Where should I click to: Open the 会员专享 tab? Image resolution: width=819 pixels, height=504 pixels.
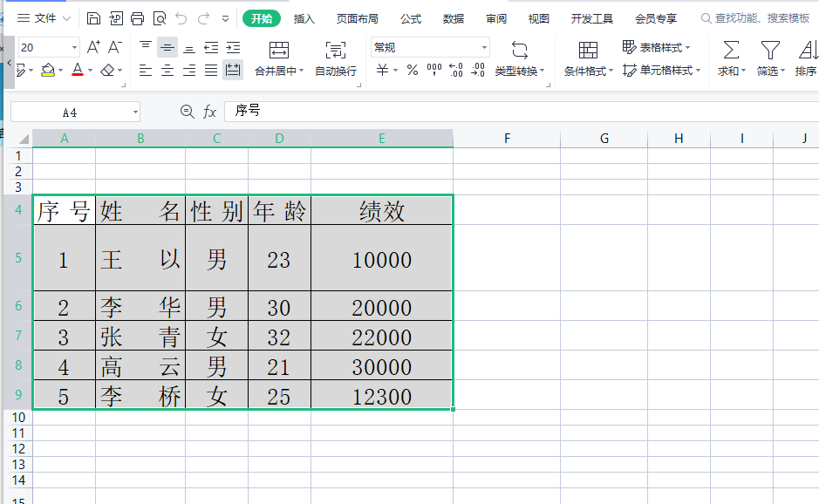(x=656, y=19)
